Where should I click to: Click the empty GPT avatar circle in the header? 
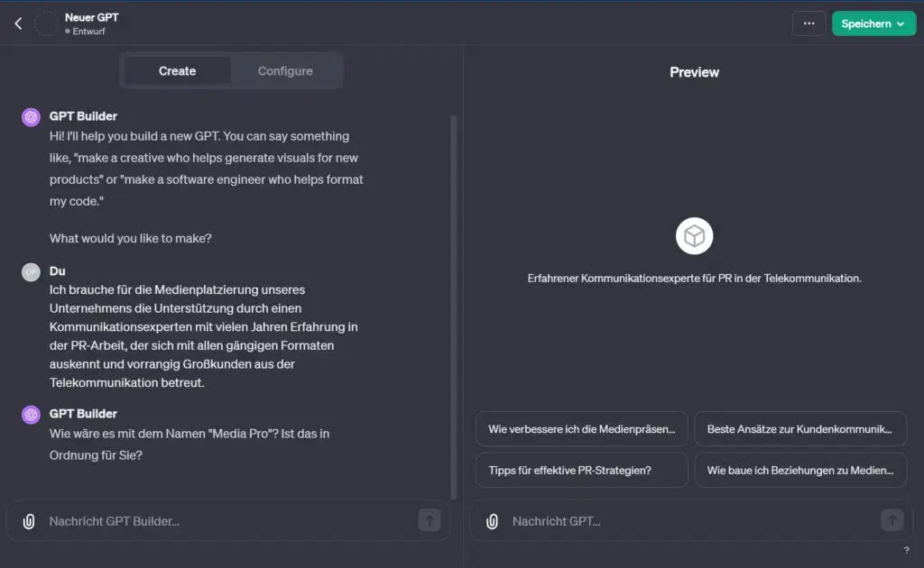point(45,23)
